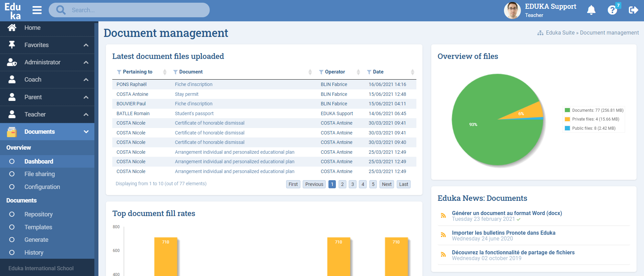
Task: Click the BATLLE Romain cell
Action: 133,113
